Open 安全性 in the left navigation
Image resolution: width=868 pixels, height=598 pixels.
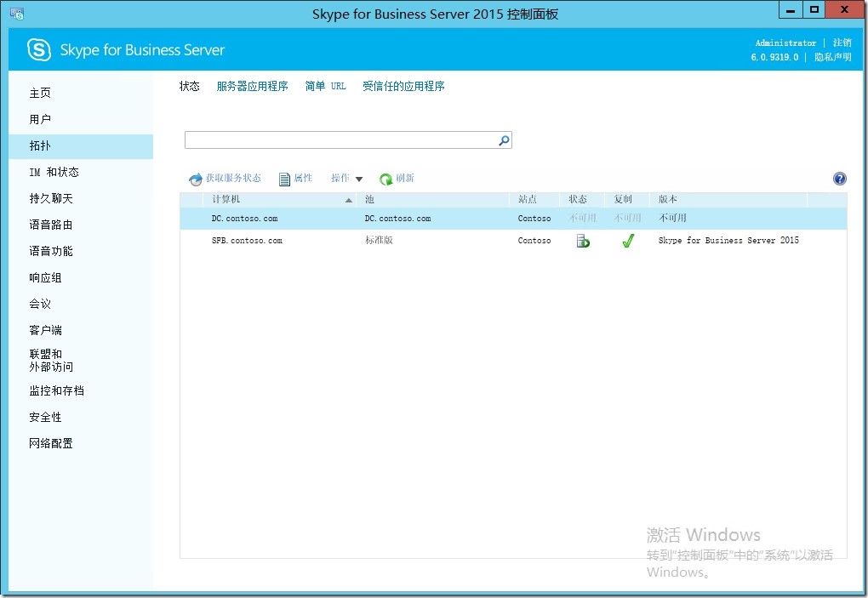(45, 417)
